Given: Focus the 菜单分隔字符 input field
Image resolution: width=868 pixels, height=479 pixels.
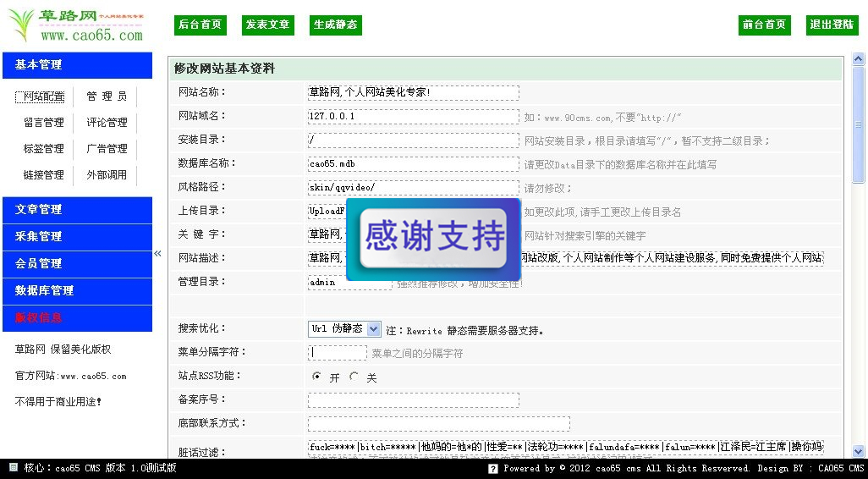Looking at the screenshot, I should coord(337,353).
